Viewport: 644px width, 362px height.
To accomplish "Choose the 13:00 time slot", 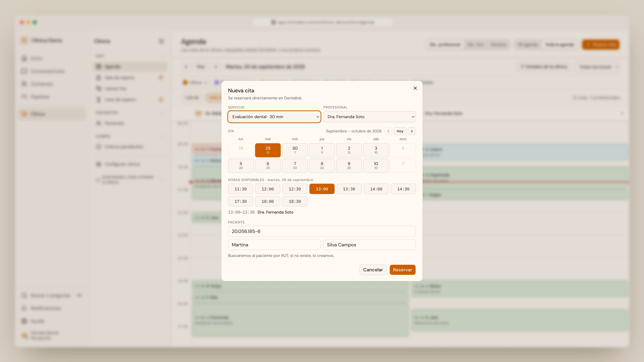I will coord(322,189).
